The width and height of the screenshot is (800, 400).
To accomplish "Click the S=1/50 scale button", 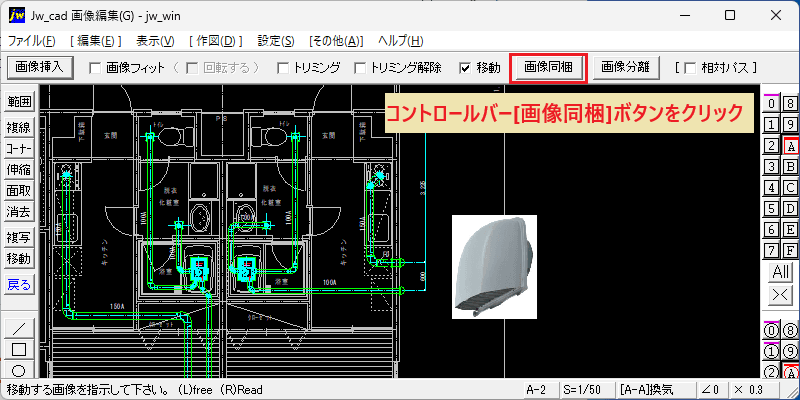I will 588,390.
